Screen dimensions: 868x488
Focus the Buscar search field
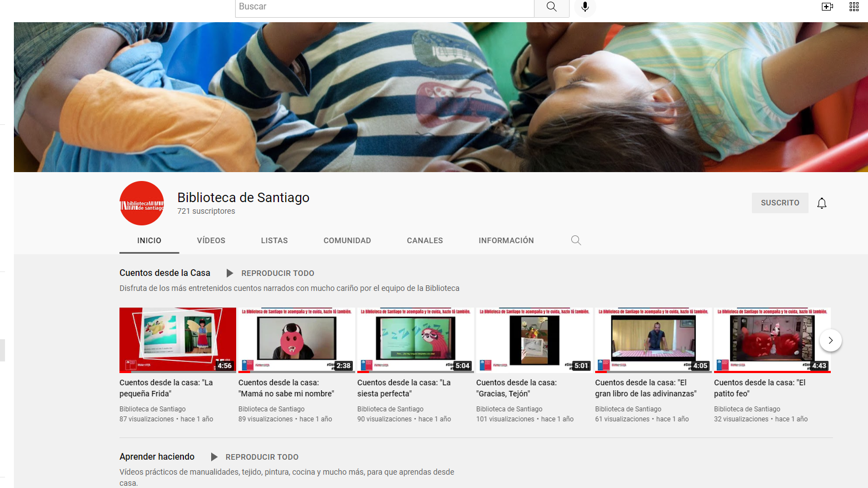(385, 7)
